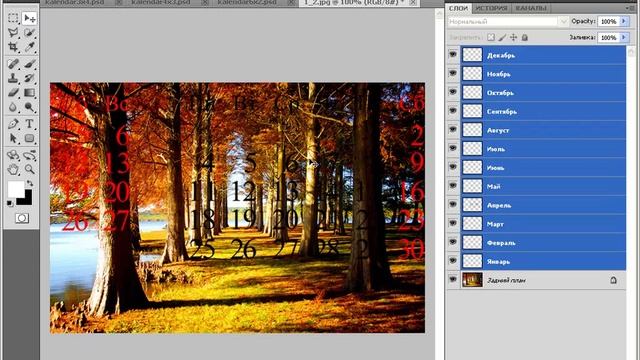Hide the Ноябрь layer
The image size is (640, 360).
point(453,73)
